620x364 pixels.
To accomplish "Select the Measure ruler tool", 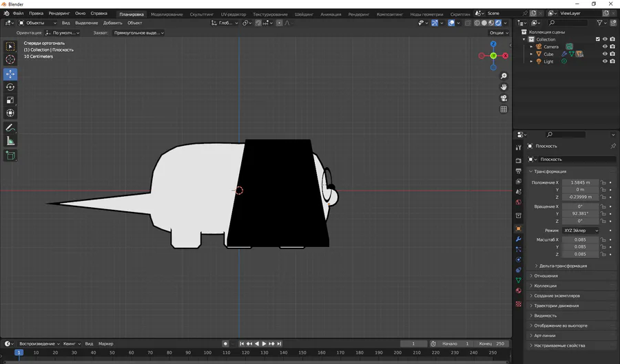I will pos(10,141).
